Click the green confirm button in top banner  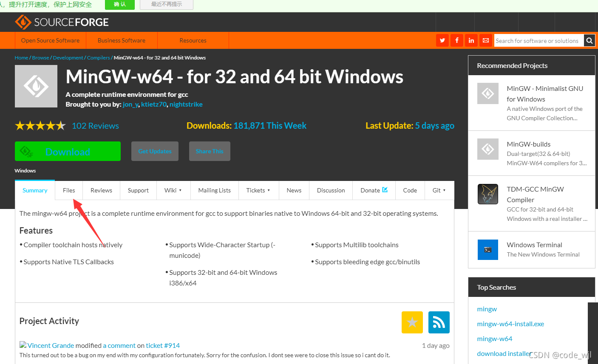[120, 4]
